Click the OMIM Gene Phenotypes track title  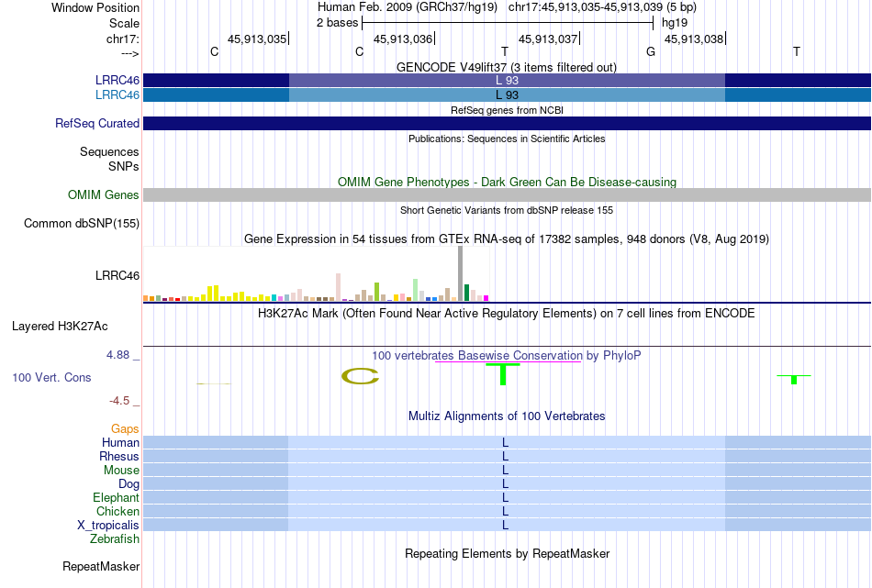tap(507, 183)
